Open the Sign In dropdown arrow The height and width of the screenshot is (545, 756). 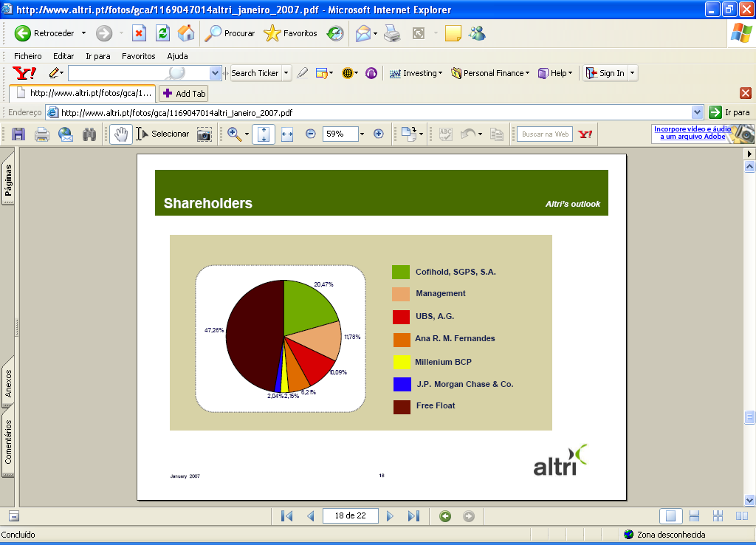point(632,73)
